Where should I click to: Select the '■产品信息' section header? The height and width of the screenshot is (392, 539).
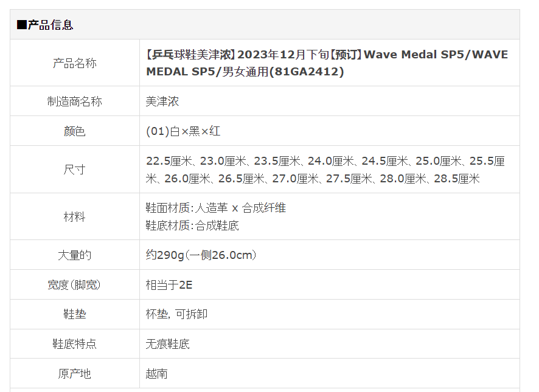click(45, 25)
